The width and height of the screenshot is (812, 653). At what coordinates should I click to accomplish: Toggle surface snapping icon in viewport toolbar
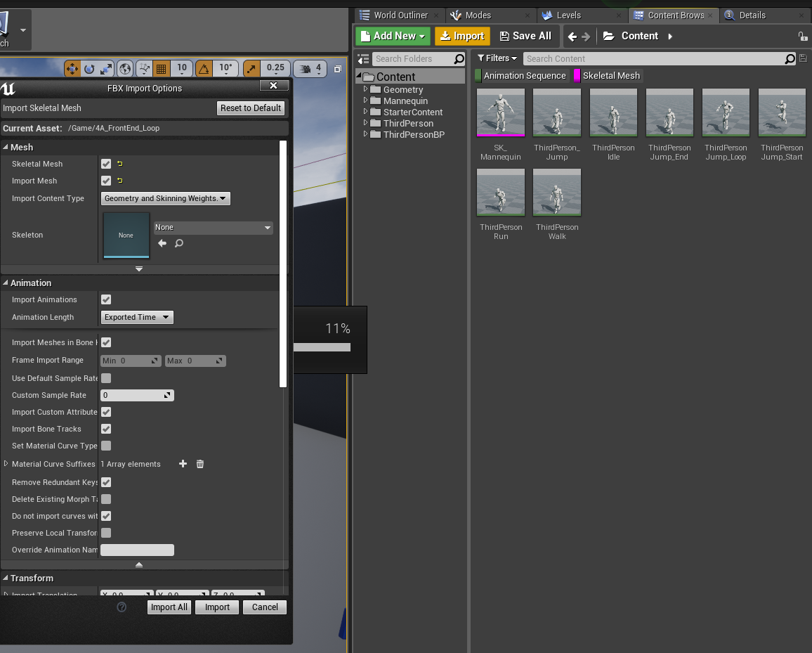pyautogui.click(x=145, y=68)
